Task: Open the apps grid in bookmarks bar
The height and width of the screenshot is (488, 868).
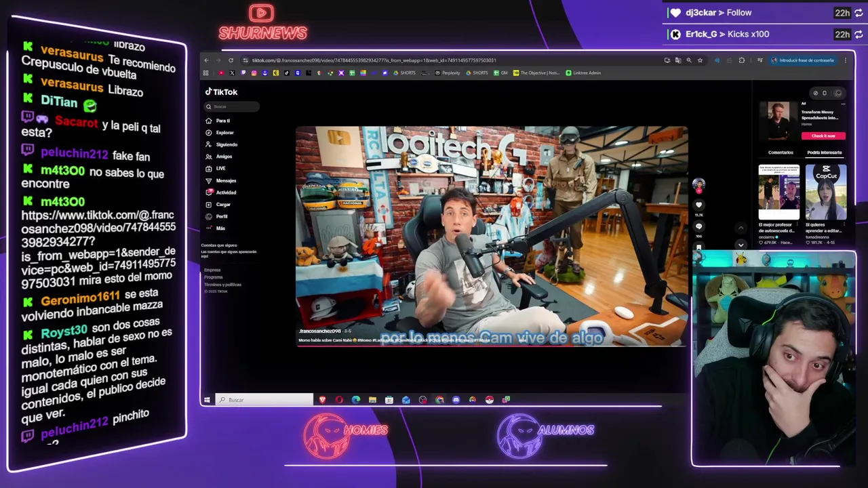Action: (x=205, y=73)
